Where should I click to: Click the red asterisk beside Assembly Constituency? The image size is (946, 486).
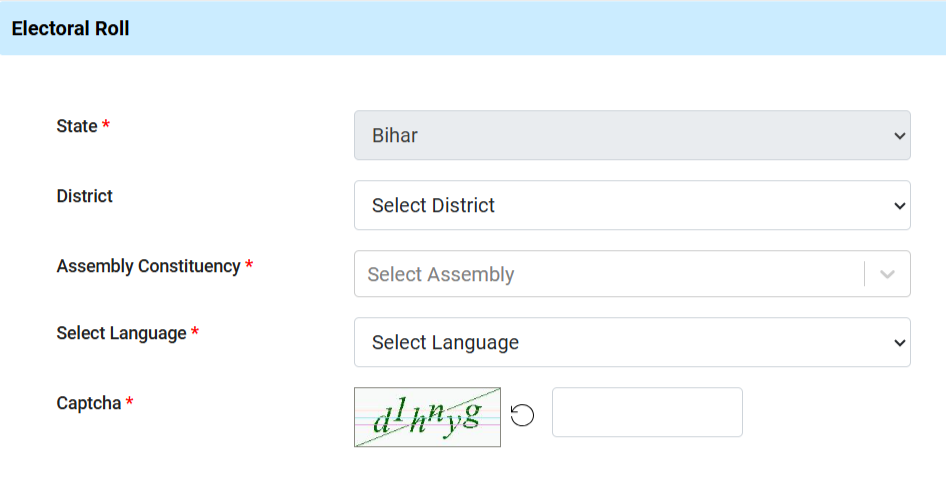tap(249, 264)
